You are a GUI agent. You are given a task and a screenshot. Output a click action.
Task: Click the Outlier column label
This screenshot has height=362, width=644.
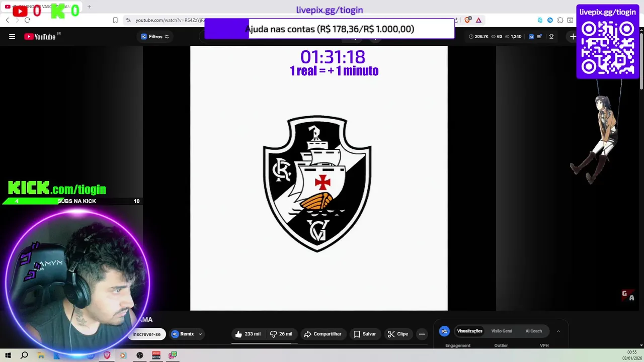point(501,345)
